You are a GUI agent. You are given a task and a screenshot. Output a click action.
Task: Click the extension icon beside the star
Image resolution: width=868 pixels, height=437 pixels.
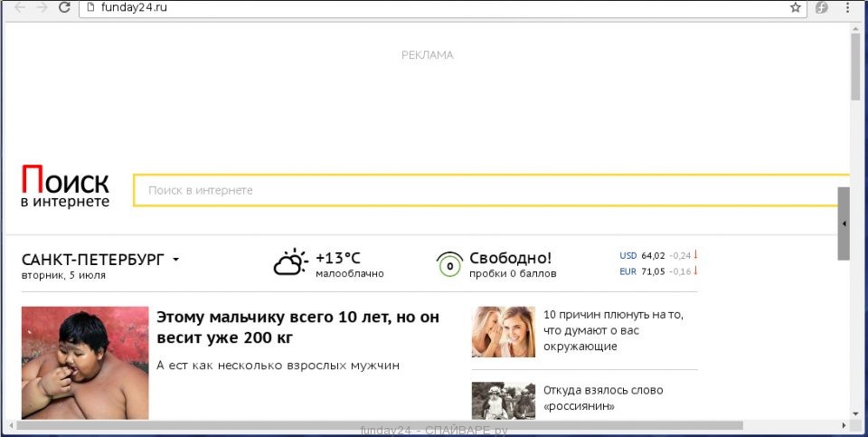(x=822, y=7)
